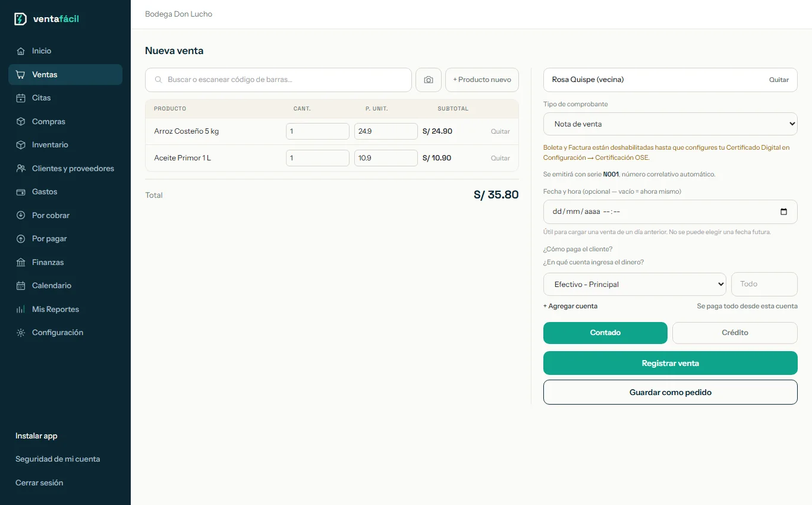
Task: Click Registrar venta button
Action: (671, 363)
